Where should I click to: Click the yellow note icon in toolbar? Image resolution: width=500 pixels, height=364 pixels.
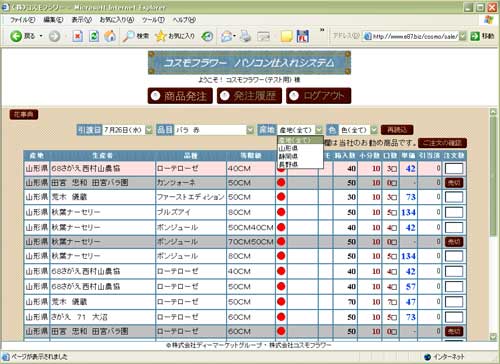(x=286, y=36)
